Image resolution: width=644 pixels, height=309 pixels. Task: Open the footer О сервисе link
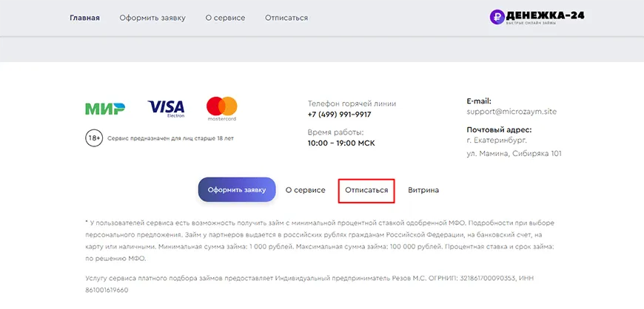(x=305, y=190)
